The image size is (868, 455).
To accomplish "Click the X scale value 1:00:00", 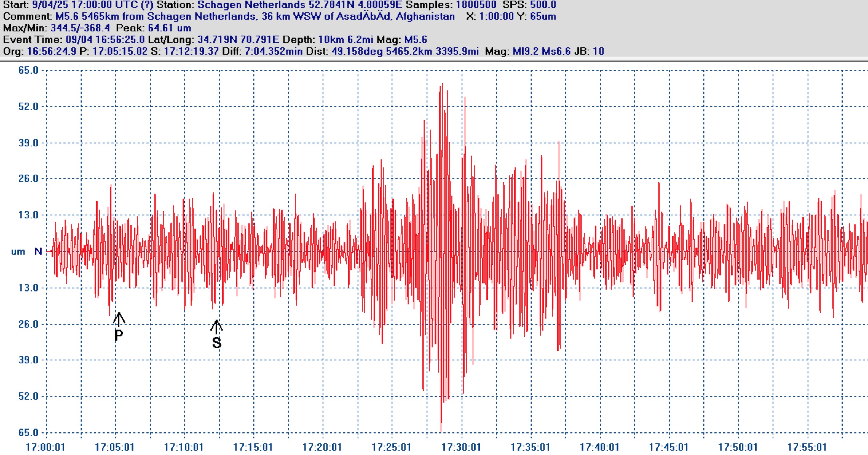I will [497, 16].
